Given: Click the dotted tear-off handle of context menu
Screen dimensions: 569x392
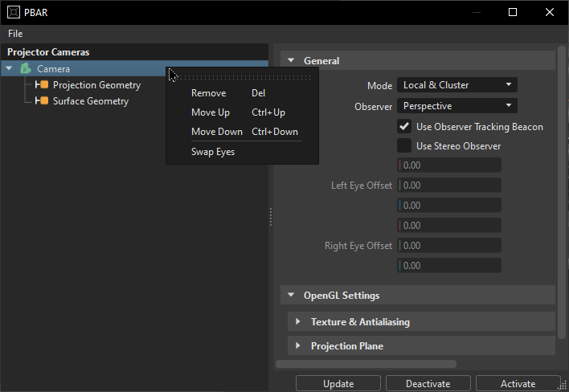Looking at the screenshot, I should point(242,77).
